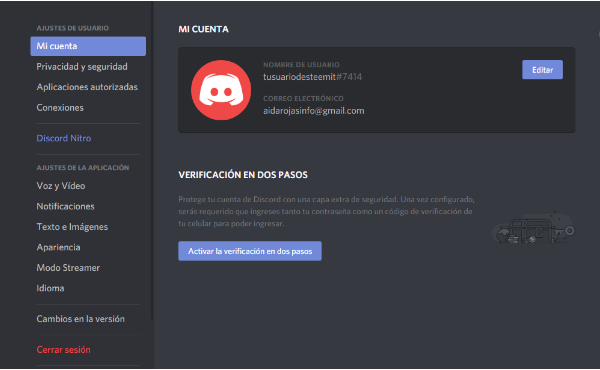Select Notificaciones settings

pos(65,206)
